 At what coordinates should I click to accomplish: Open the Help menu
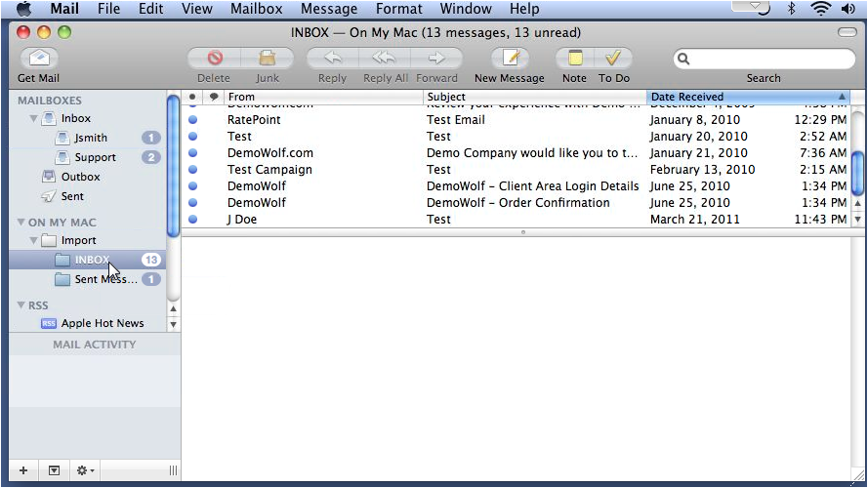pos(524,9)
